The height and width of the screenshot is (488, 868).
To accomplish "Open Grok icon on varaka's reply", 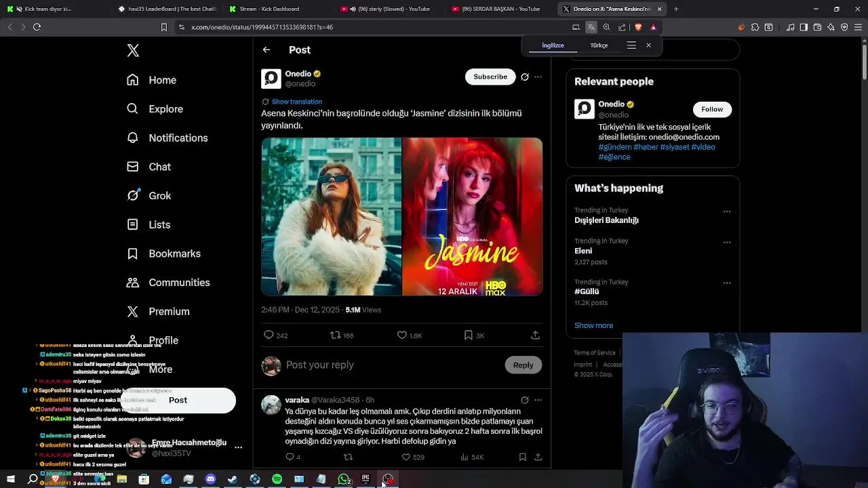I will pyautogui.click(x=525, y=400).
